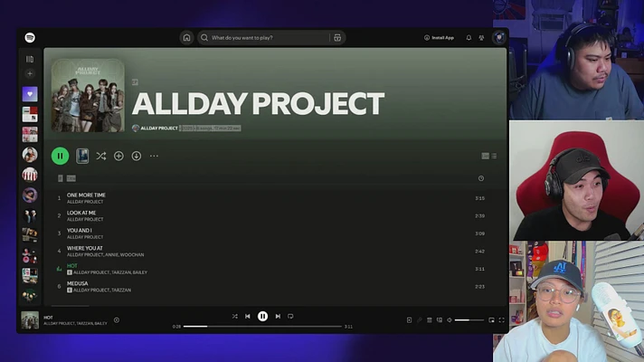The width and height of the screenshot is (644, 362).
Task: Select the playing track HOT in the list
Action: tap(71, 266)
